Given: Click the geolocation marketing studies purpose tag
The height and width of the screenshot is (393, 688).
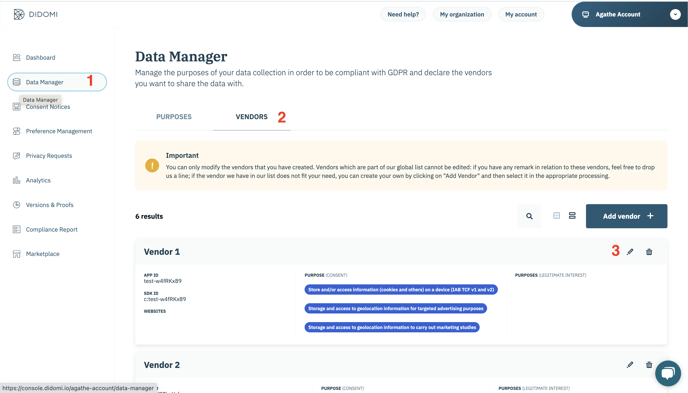Looking at the screenshot, I should [392, 327].
